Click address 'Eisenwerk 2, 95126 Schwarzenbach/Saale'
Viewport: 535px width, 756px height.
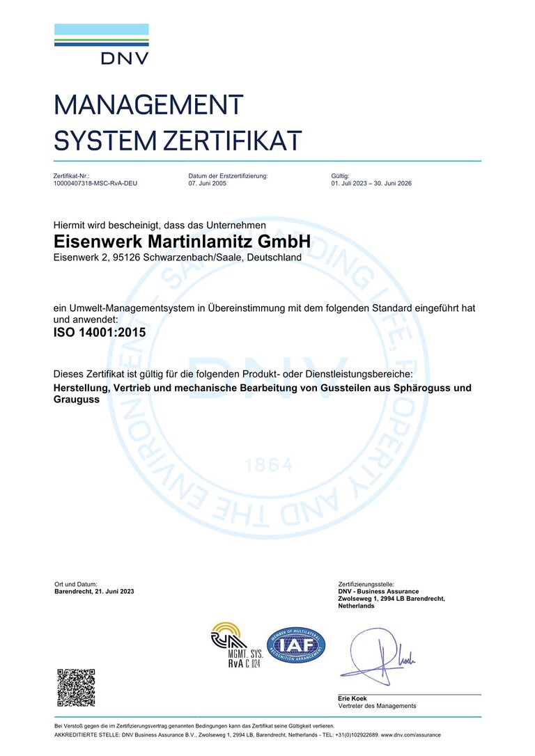tap(149, 258)
